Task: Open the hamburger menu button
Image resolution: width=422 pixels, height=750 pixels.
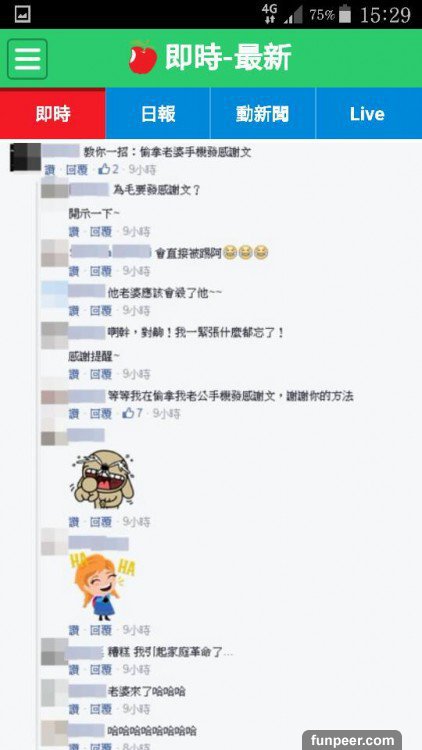Action: point(27,59)
